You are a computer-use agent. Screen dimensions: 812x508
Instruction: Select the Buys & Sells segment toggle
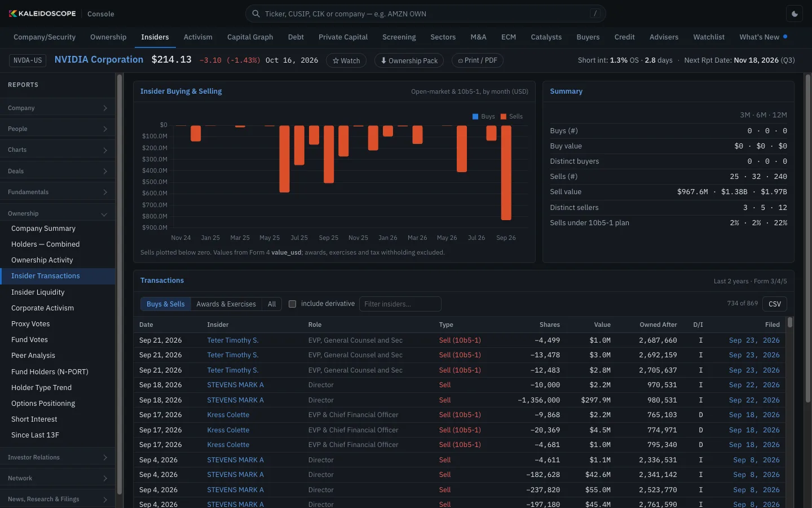166,304
